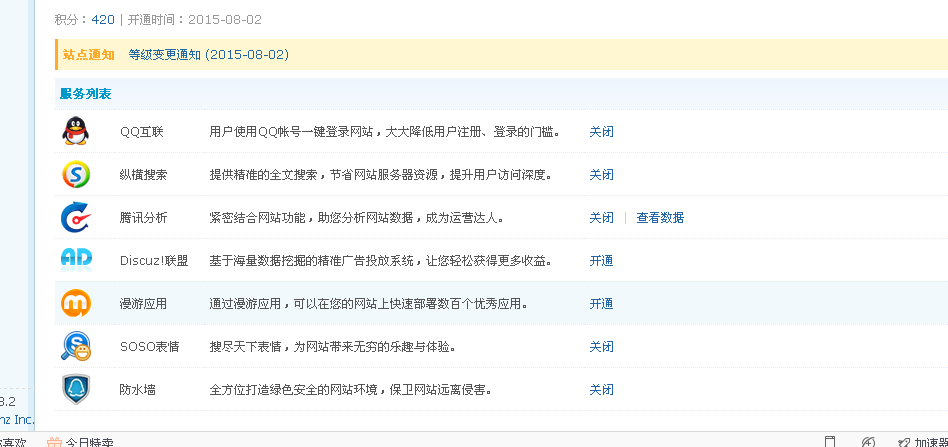The image size is (948, 447).
Task: Click the description starting 全方位打造绿色安全
Action: [x=351, y=390]
